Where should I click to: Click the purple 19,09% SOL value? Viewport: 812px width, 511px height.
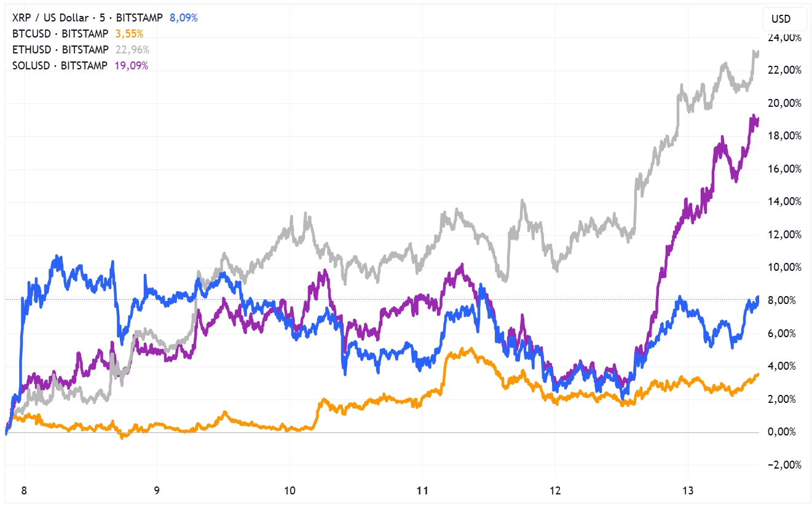coord(132,66)
